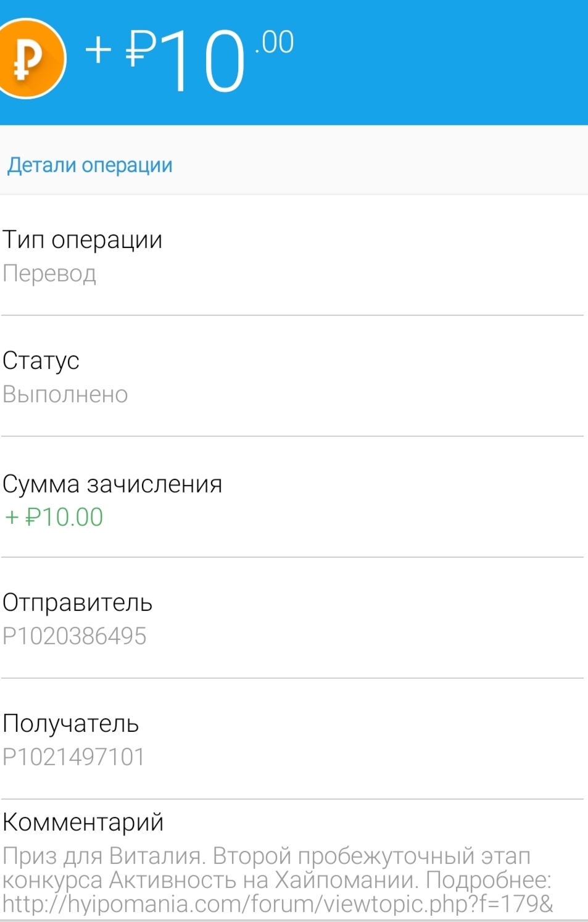Tap the comment line starting Приз для Виталия

click(x=265, y=856)
